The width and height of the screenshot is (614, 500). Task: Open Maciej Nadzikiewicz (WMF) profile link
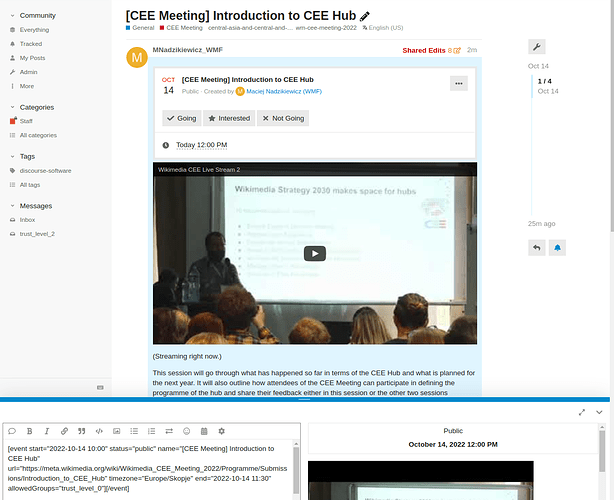click(x=284, y=92)
